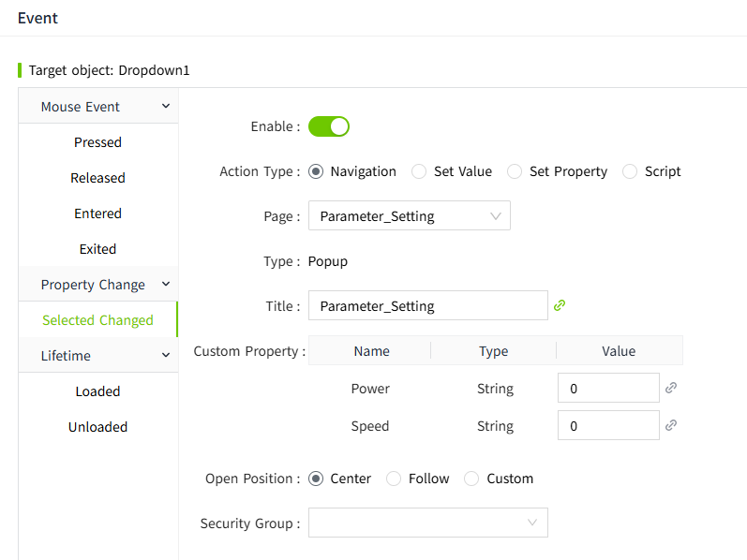Select the Set Property radio option
This screenshot has width=747, height=560.
(515, 171)
